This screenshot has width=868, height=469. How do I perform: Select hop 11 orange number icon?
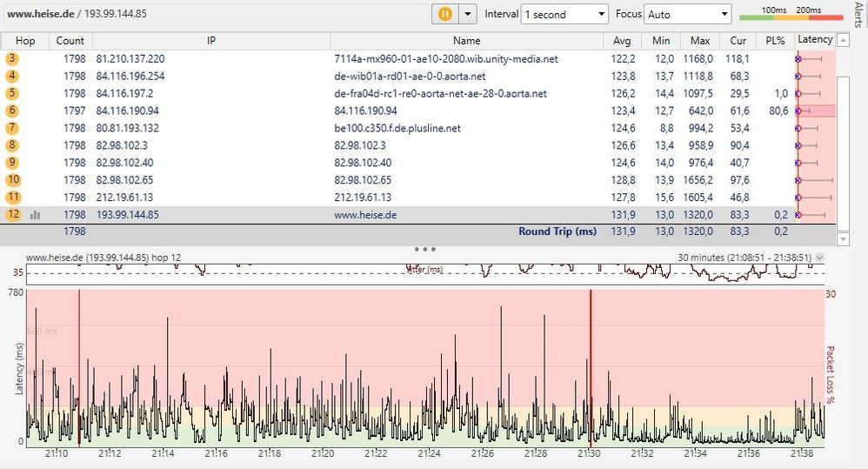[13, 197]
